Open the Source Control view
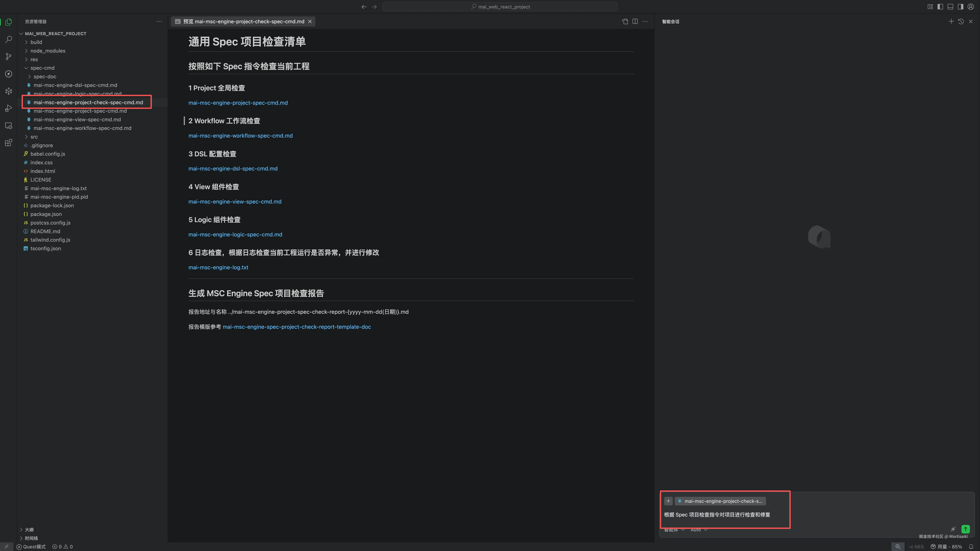The image size is (980, 551). [8, 57]
